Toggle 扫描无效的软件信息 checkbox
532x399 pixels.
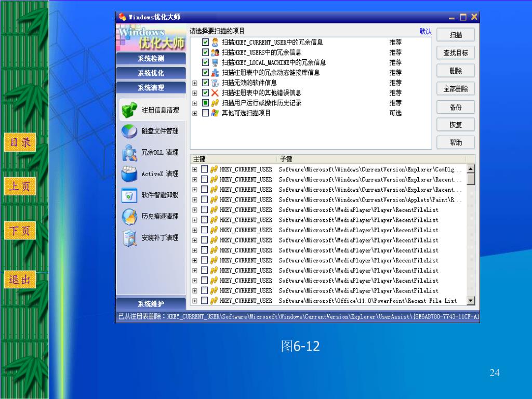click(205, 83)
